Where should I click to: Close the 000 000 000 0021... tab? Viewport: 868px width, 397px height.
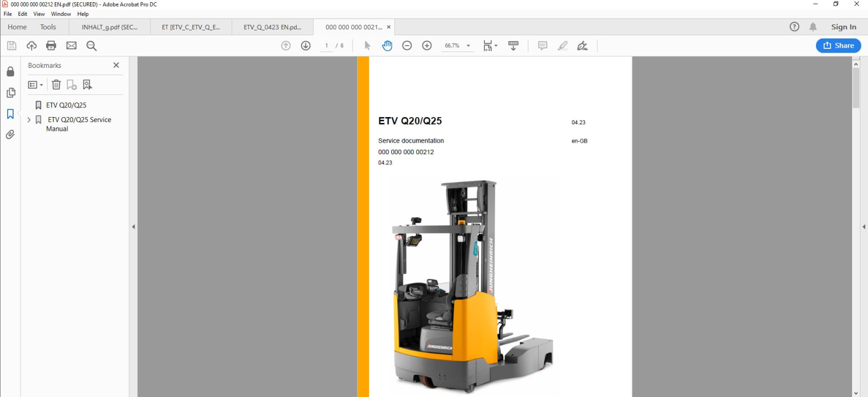388,27
